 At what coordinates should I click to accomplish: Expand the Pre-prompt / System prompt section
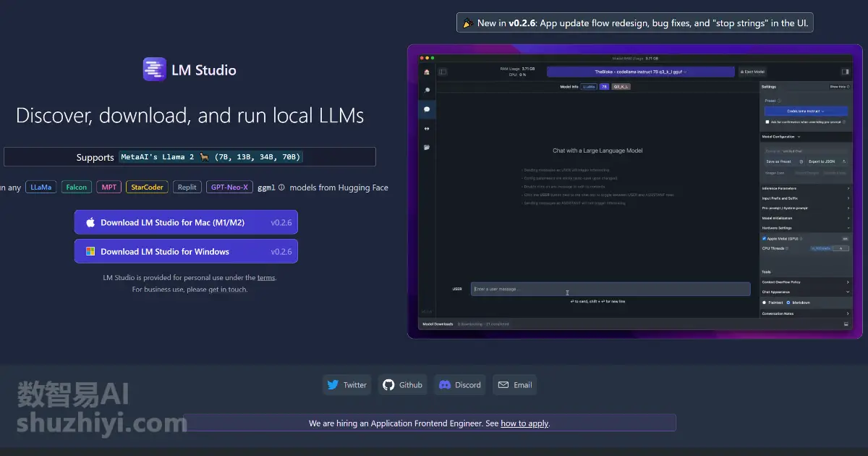click(805, 208)
